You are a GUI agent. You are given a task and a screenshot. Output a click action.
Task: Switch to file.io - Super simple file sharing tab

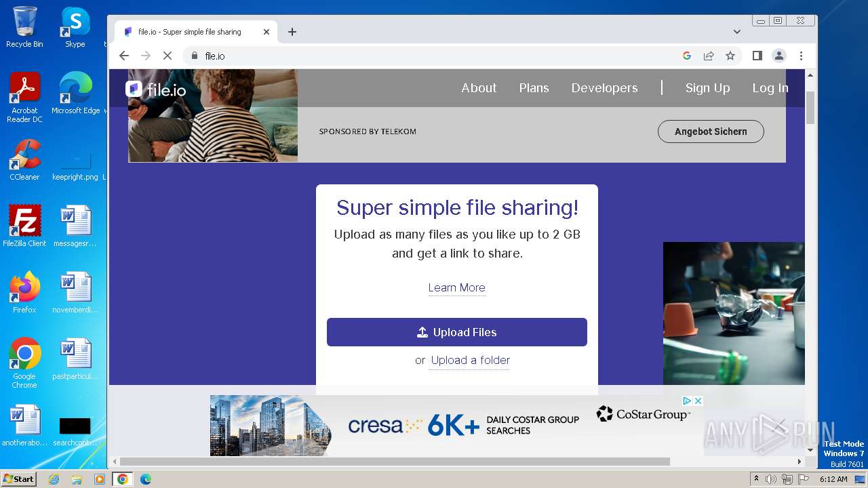[x=196, y=32]
